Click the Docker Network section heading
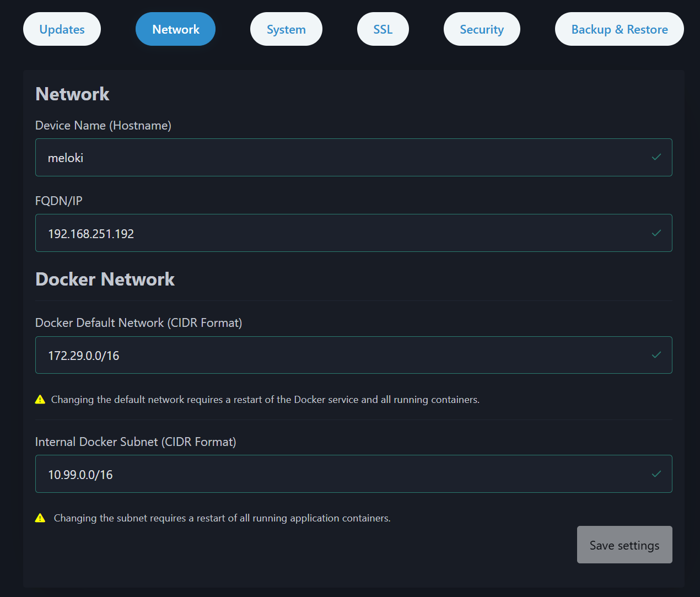The height and width of the screenshot is (597, 700). [x=105, y=279]
